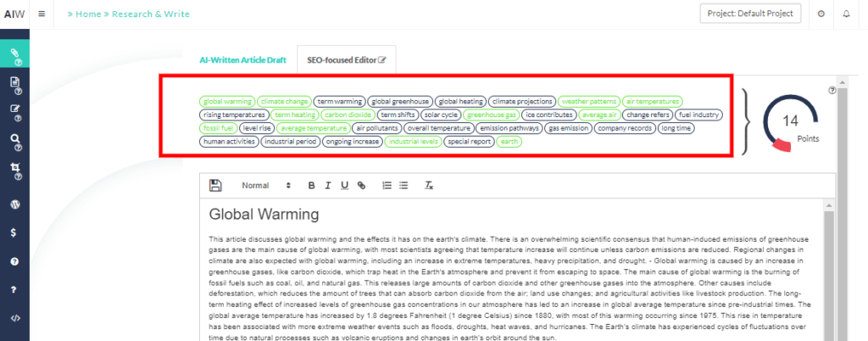Click the 'ice contributes' keyword tag

click(x=549, y=115)
